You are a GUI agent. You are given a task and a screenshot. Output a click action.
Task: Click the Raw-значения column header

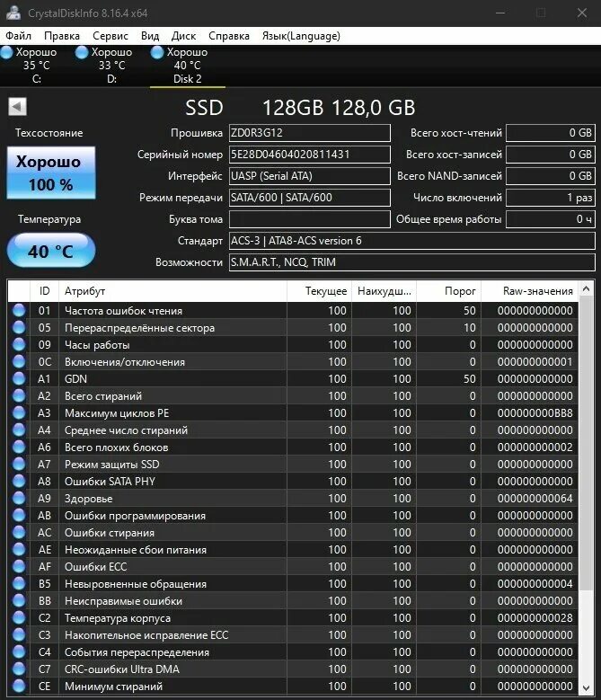pos(530,291)
